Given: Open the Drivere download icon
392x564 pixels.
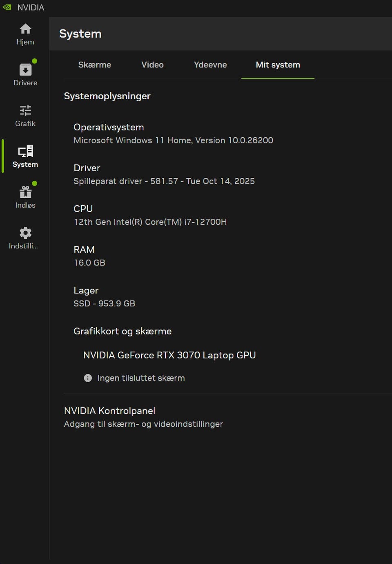Looking at the screenshot, I should click(25, 70).
